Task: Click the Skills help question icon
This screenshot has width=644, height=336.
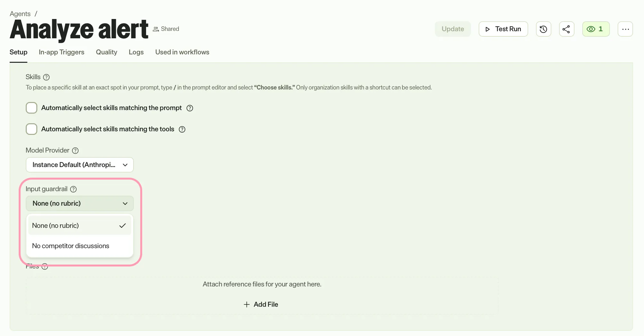Action: click(46, 77)
